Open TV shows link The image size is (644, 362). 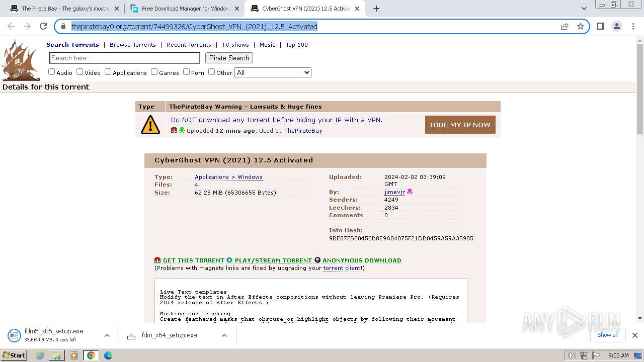click(x=235, y=45)
